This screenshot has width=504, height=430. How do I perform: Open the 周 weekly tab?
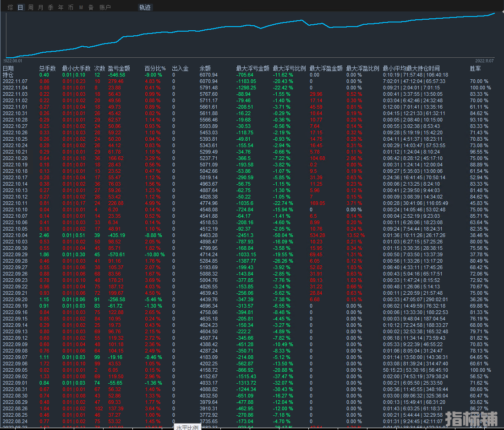[31, 7]
